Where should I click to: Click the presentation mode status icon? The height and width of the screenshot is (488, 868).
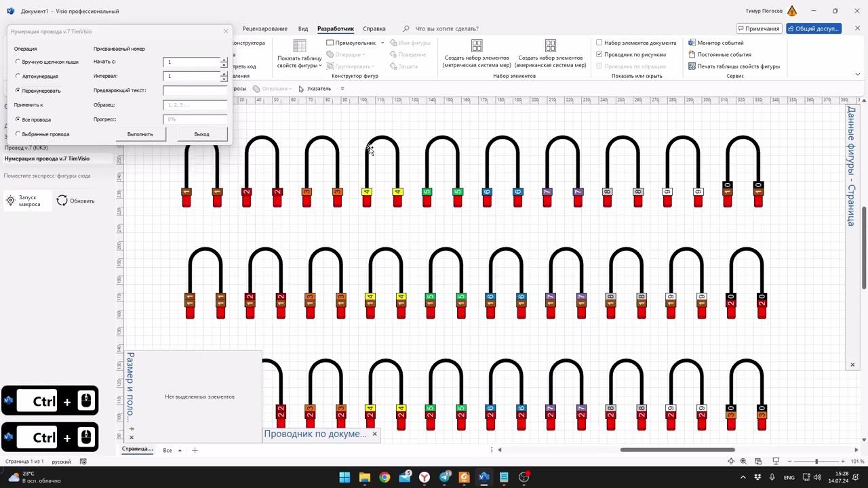[x=776, y=462]
